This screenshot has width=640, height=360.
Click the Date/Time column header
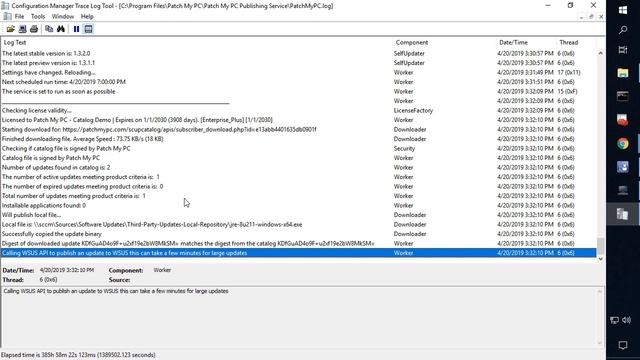click(526, 42)
